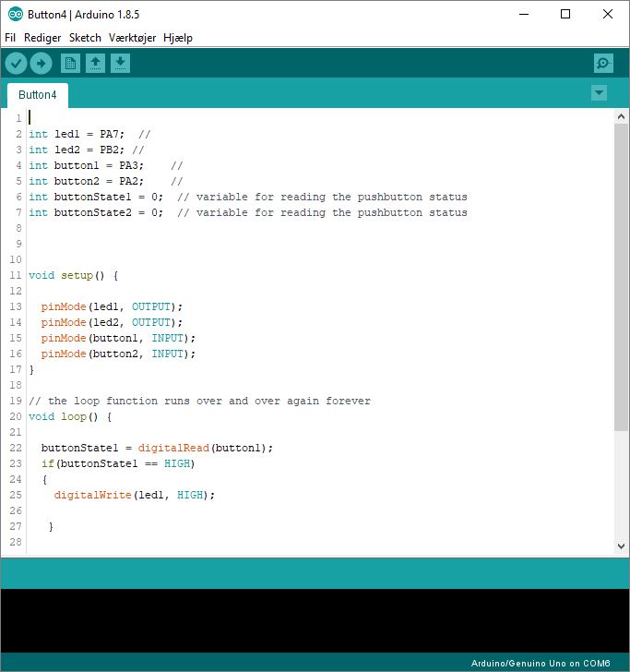Screen dimensions: 630x672
Task: Click 'pinMode(button2, INPUT);' line
Action: 118,354
